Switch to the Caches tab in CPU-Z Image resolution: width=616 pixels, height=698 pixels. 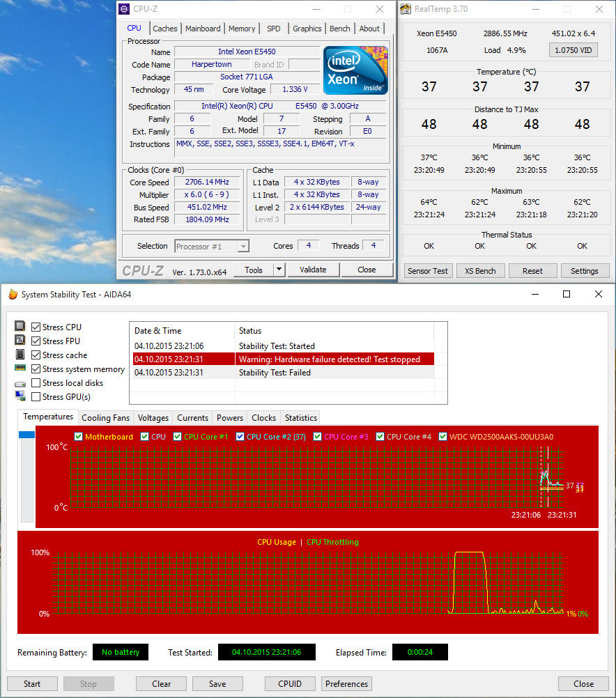[165, 29]
